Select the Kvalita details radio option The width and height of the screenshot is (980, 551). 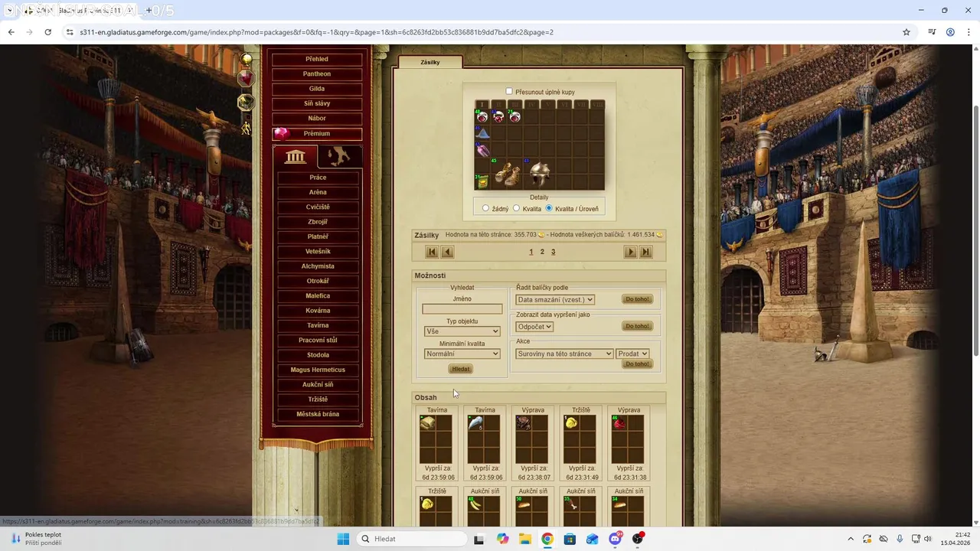click(x=517, y=208)
